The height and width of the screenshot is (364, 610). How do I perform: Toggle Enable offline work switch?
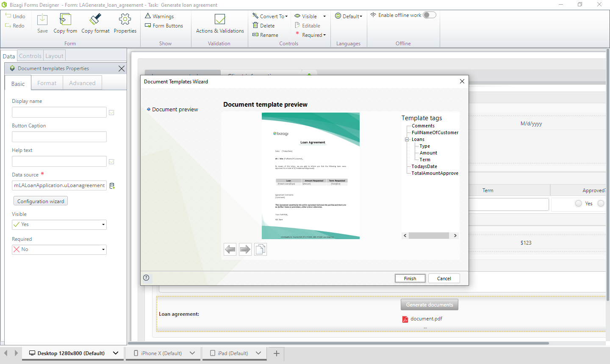point(429,15)
